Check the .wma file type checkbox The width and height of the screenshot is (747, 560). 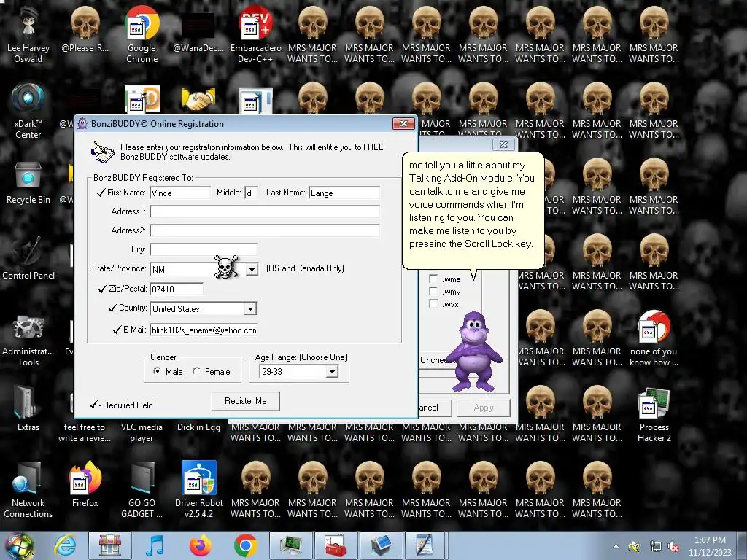(433, 279)
